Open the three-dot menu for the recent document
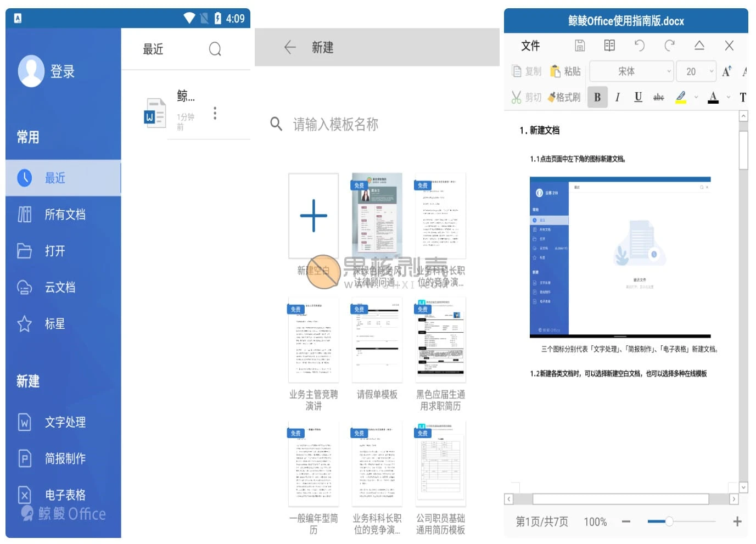 (x=215, y=113)
